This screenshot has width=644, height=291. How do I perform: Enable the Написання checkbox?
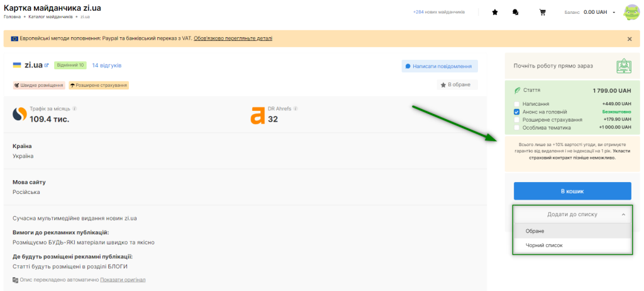click(x=516, y=103)
